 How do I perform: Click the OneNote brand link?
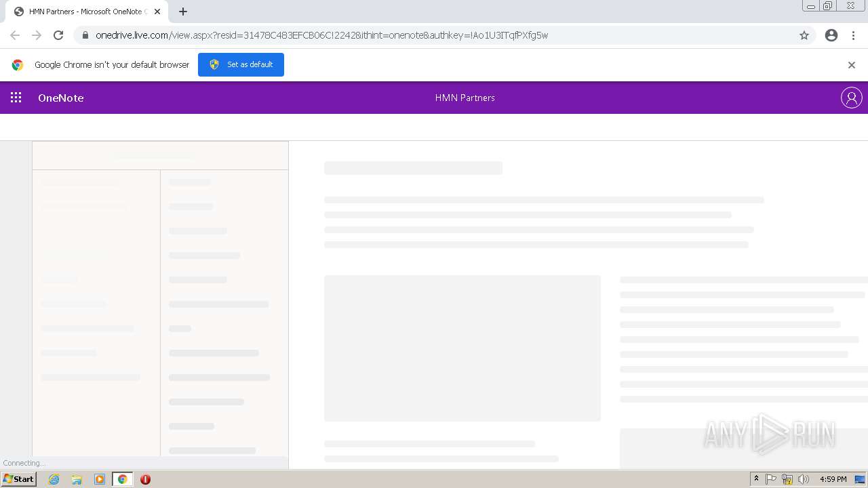pyautogui.click(x=61, y=98)
